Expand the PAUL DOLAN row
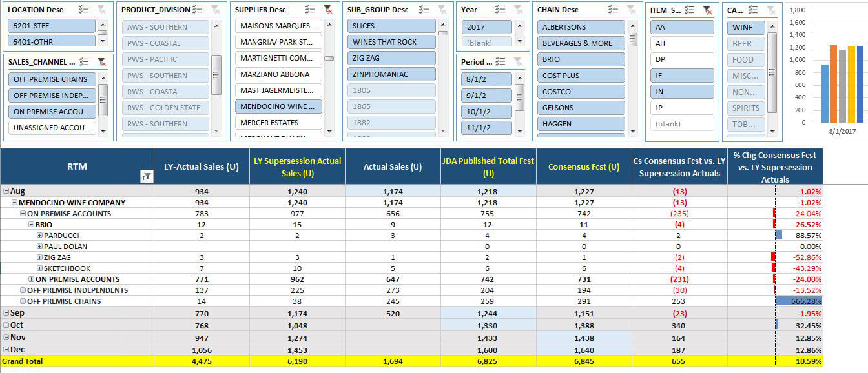 (39, 247)
